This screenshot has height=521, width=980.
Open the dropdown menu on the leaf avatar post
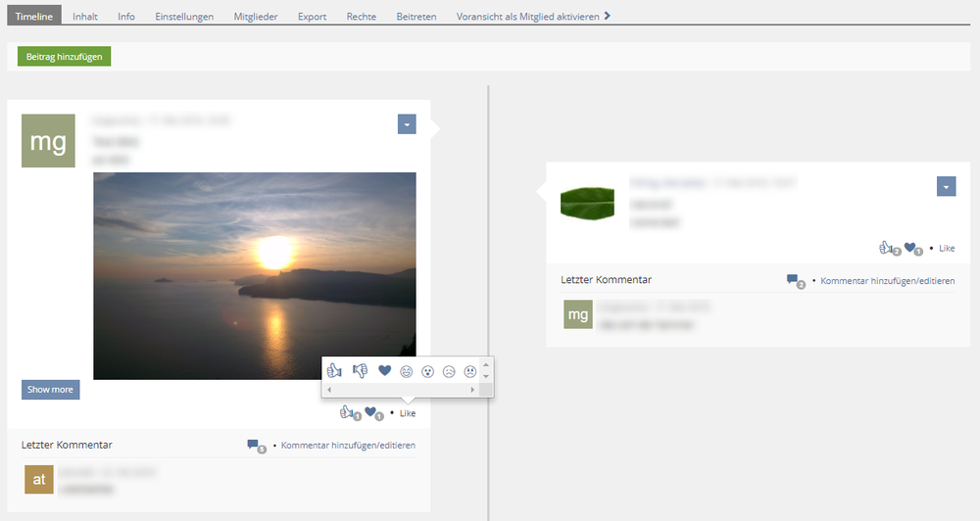pyautogui.click(x=946, y=186)
